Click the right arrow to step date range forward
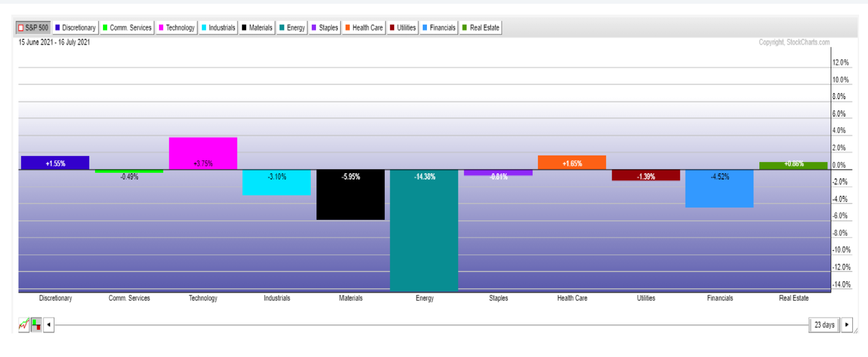The width and height of the screenshot is (868, 357). (x=847, y=325)
